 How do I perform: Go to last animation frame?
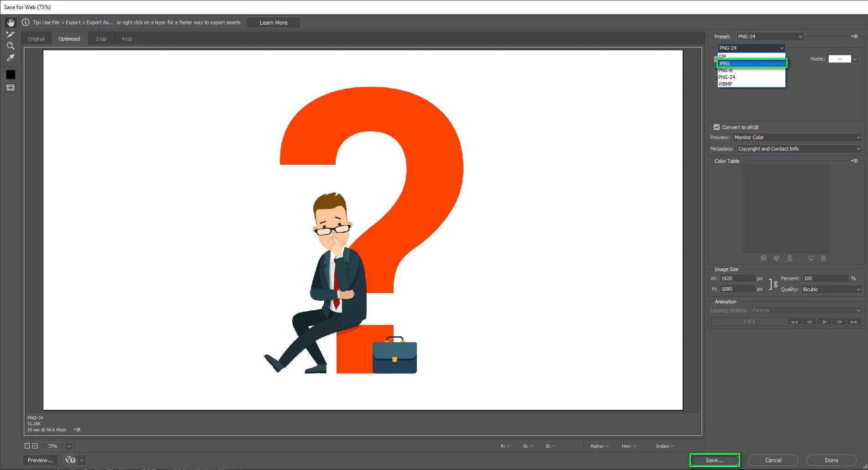point(854,322)
